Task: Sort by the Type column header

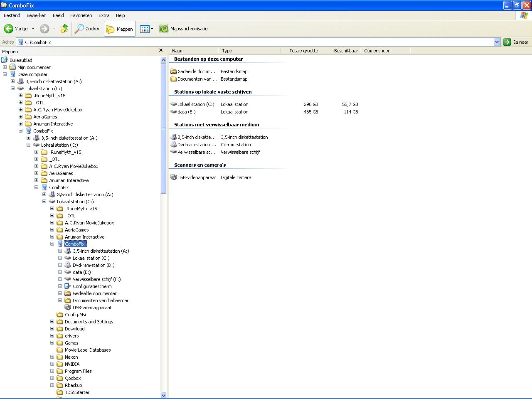Action: (x=249, y=51)
